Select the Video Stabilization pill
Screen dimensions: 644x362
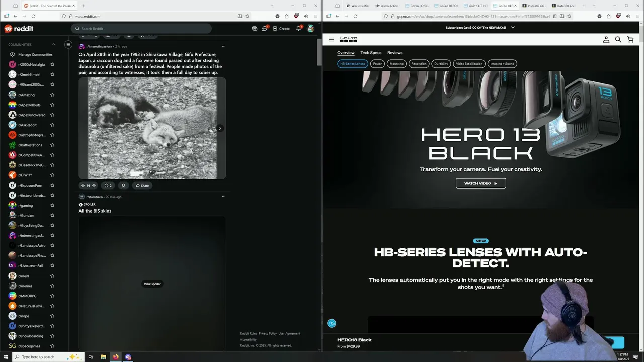[x=469, y=64]
